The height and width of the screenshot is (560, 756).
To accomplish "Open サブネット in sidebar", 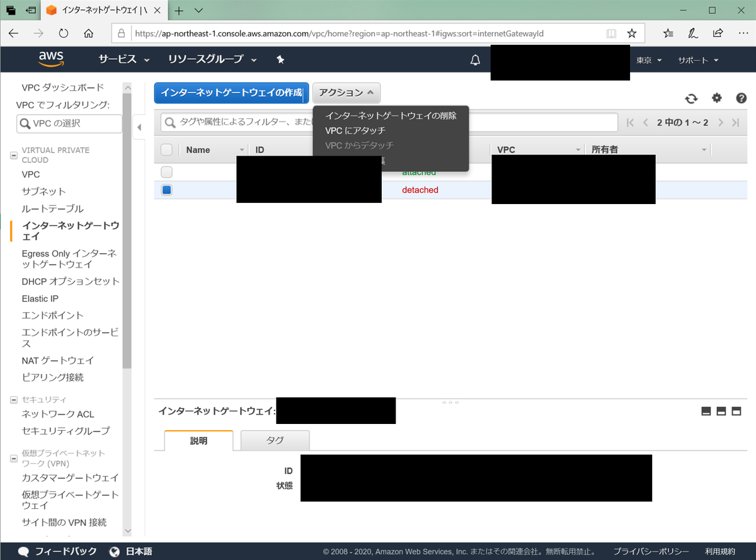I will (x=43, y=191).
